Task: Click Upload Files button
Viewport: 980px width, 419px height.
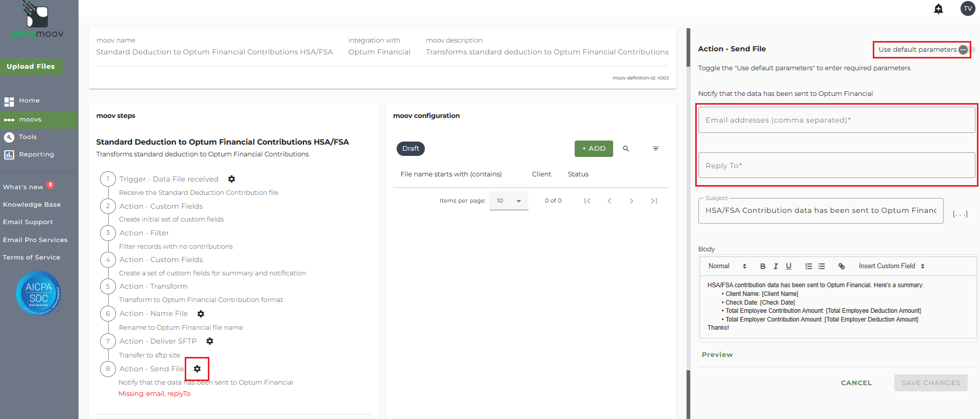Action: [x=31, y=67]
